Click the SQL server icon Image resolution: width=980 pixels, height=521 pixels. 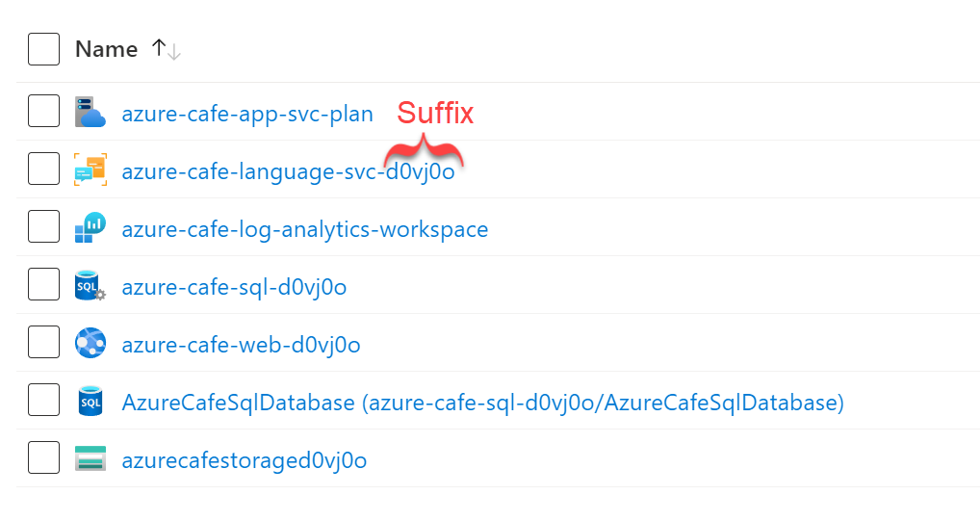click(x=90, y=286)
